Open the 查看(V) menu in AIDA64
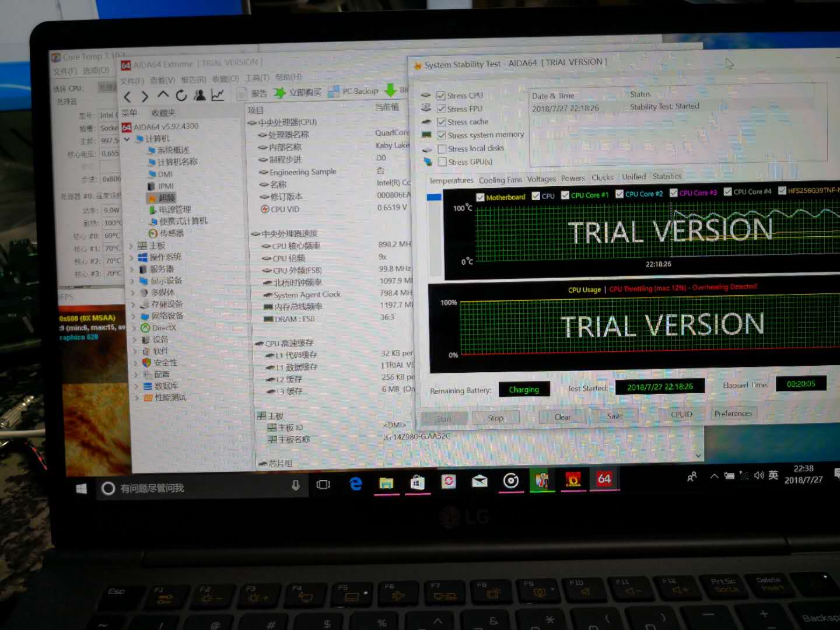 click(x=162, y=80)
